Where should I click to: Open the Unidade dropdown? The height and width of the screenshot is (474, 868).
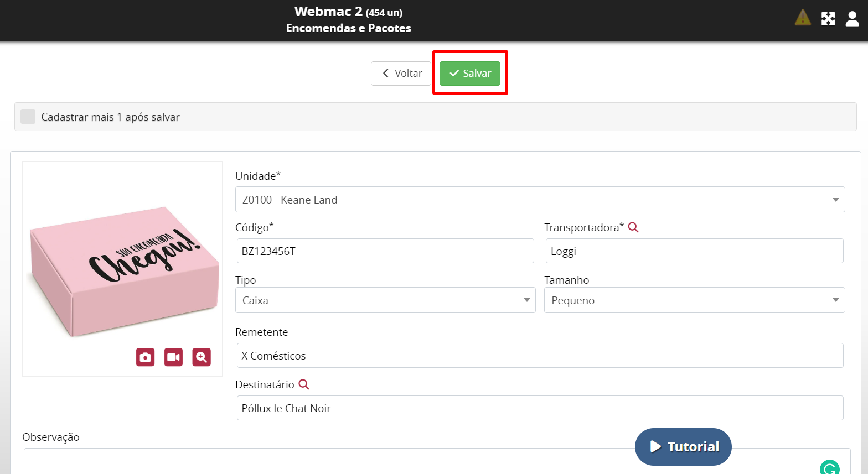(540, 200)
